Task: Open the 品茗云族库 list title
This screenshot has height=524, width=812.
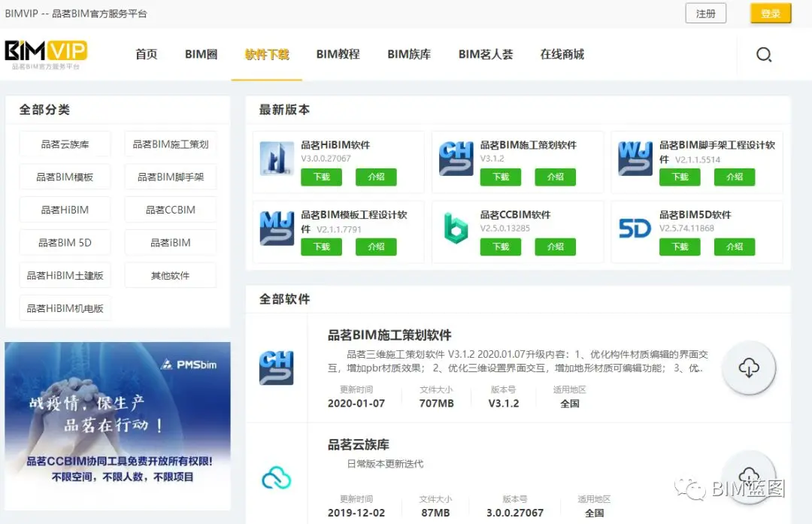Action: (359, 444)
